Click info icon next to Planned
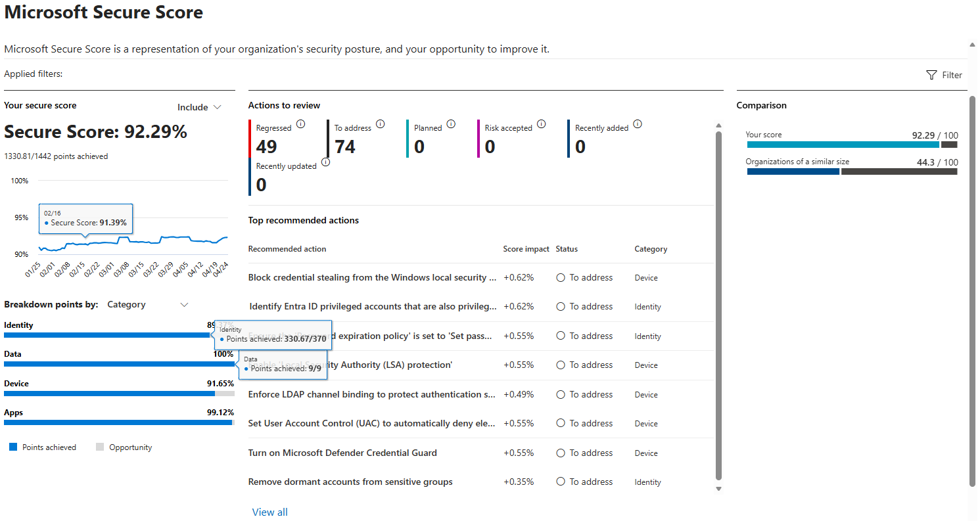The width and height of the screenshot is (980, 521). (451, 124)
